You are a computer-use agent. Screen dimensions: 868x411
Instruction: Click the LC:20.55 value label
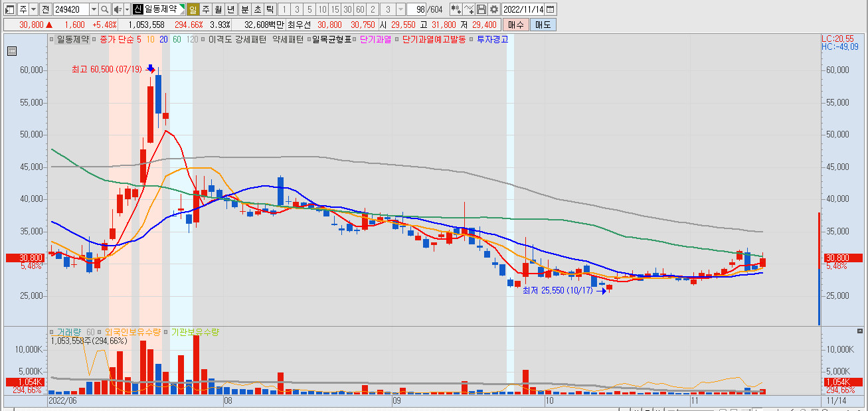pos(838,39)
